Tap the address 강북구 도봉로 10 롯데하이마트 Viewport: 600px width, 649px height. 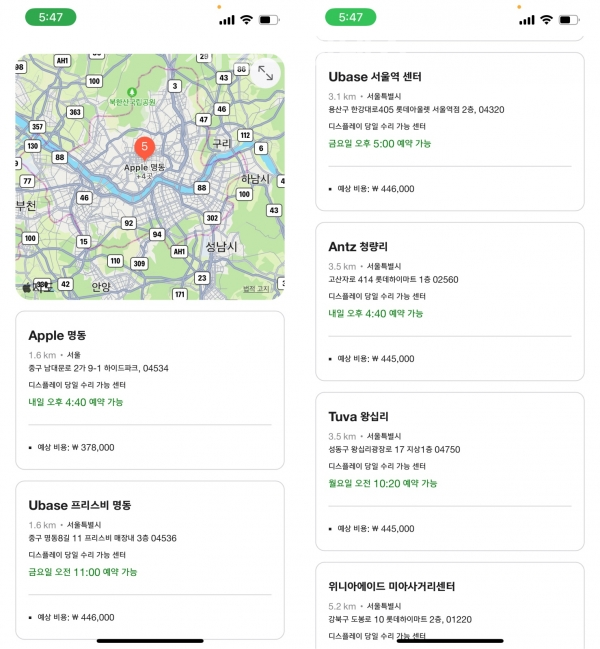[400, 620]
